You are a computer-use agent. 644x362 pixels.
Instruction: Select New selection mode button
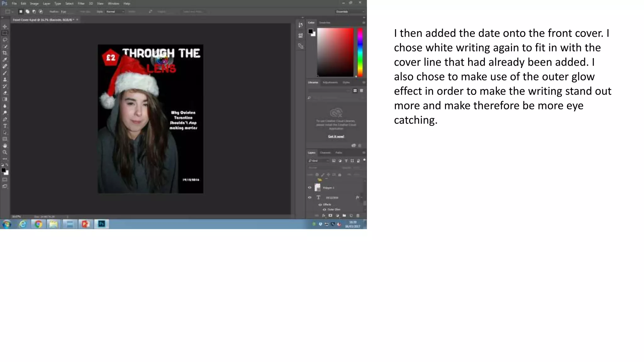click(x=21, y=12)
